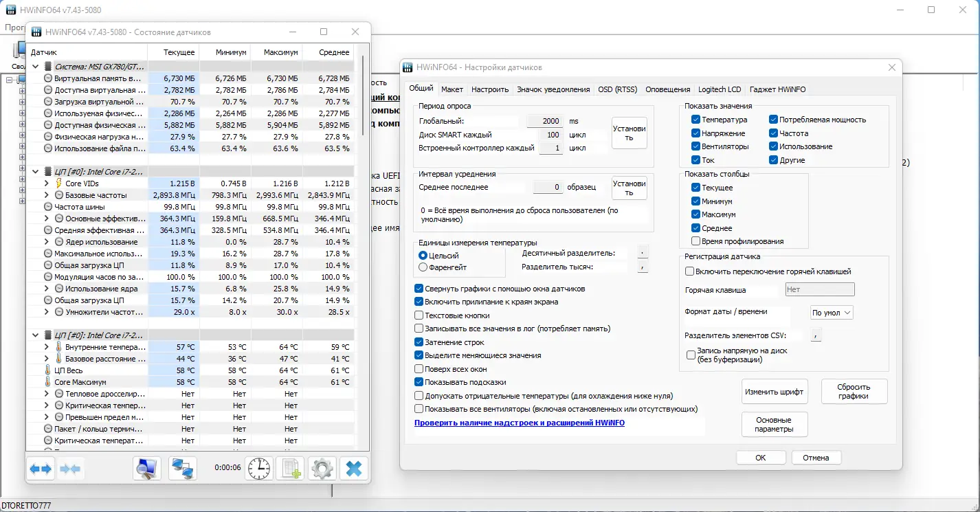Click the Изменить шрифт button
The image size is (980, 512).
pos(775,392)
